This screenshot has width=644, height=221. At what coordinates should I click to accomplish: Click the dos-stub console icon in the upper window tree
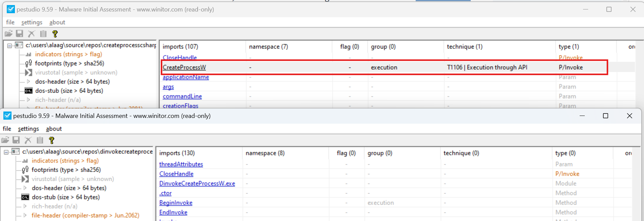pos(29,91)
